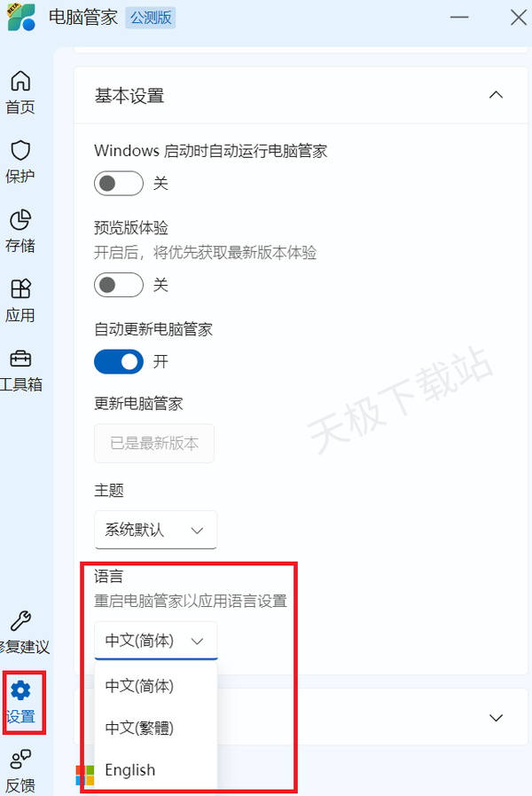Click the 已是最新版本 update button
Screen dimensions: 532x796
point(154,443)
